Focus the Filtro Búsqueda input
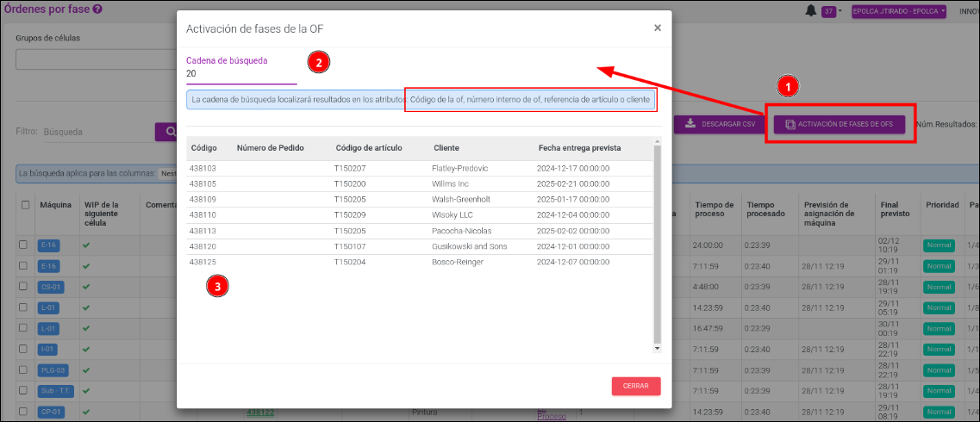This screenshot has width=980, height=422. tap(98, 133)
